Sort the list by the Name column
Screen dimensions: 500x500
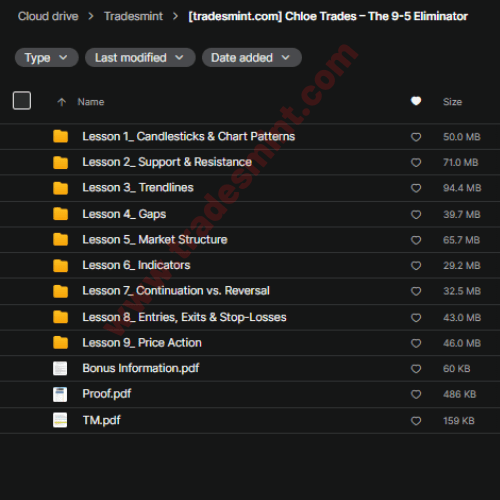[91, 102]
